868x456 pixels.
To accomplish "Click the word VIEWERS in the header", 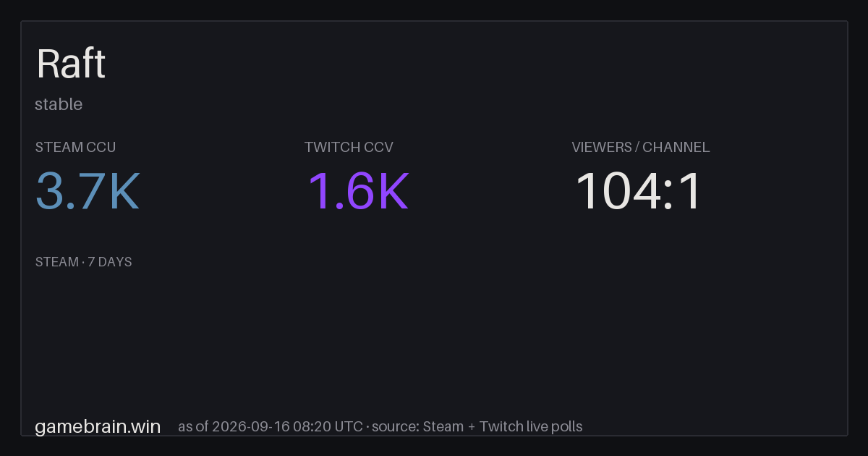I will coord(601,147).
